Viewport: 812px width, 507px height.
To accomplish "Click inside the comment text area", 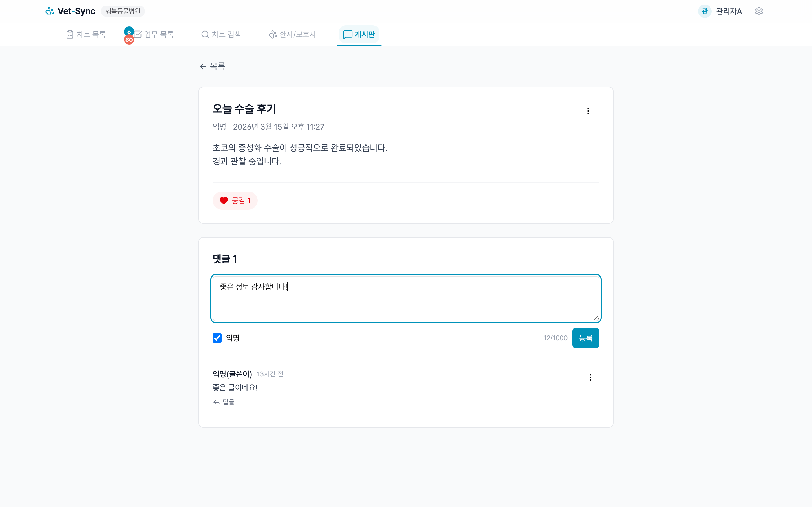I will point(405,302).
